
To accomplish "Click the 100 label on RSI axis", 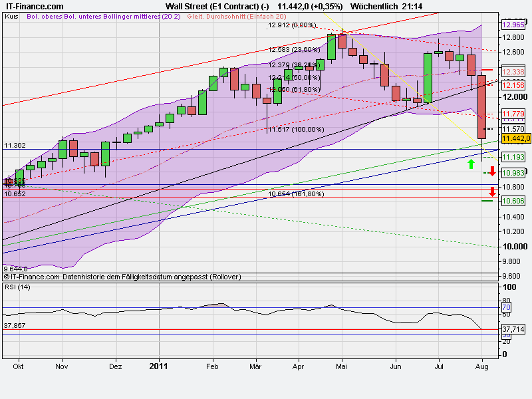I will tap(509, 287).
